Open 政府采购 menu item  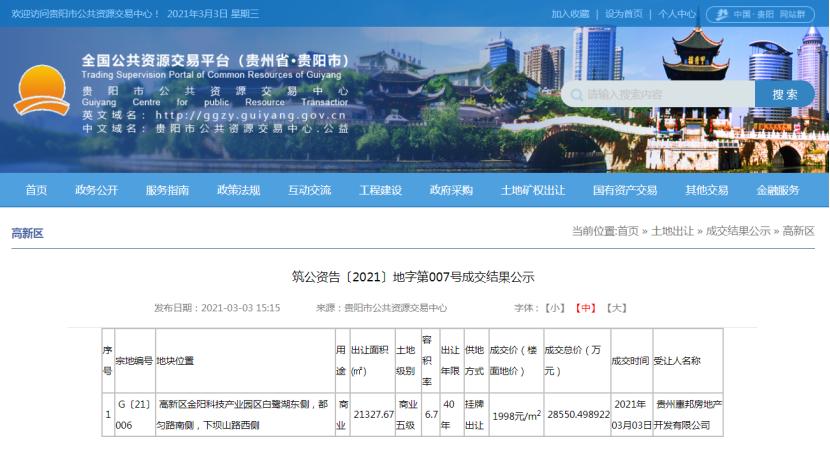(451, 190)
